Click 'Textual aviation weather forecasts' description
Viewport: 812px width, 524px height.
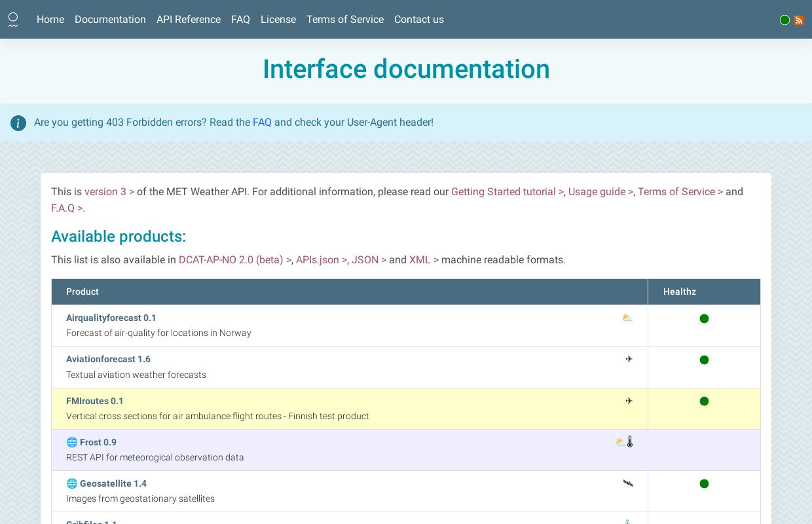(136, 375)
